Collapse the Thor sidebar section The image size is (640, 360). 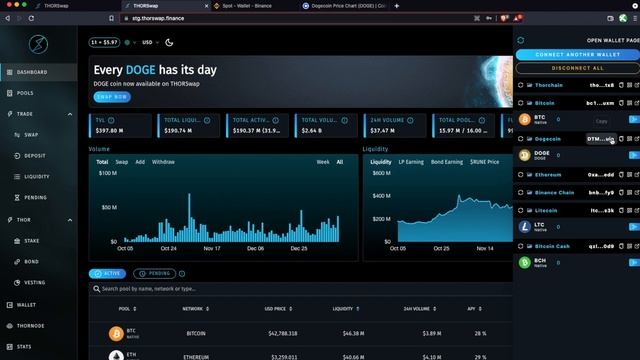(x=70, y=220)
